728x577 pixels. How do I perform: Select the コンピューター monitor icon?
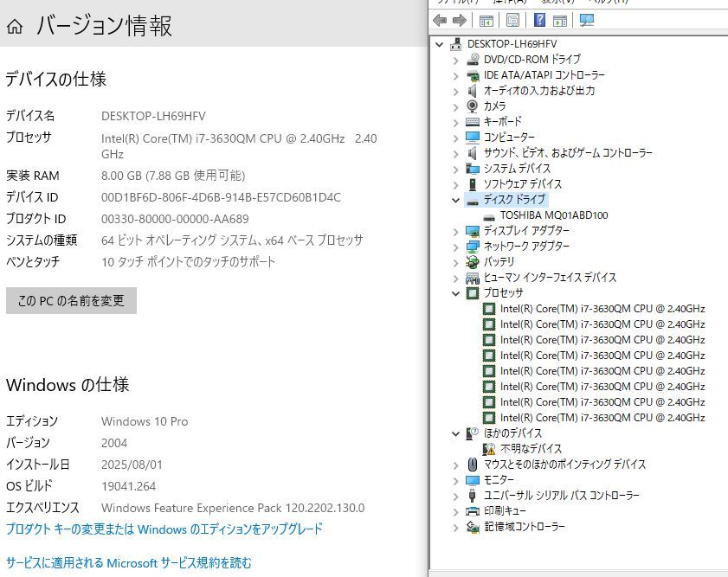(x=473, y=138)
